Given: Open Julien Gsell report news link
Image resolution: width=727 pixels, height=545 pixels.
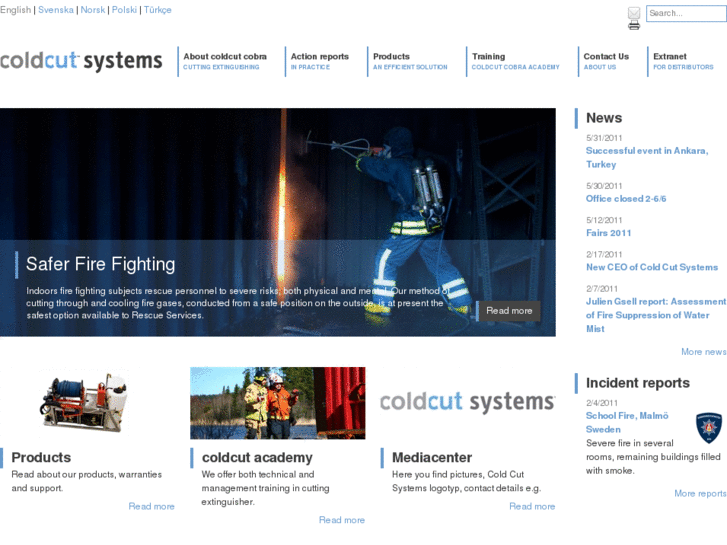Looking at the screenshot, I should [x=656, y=315].
